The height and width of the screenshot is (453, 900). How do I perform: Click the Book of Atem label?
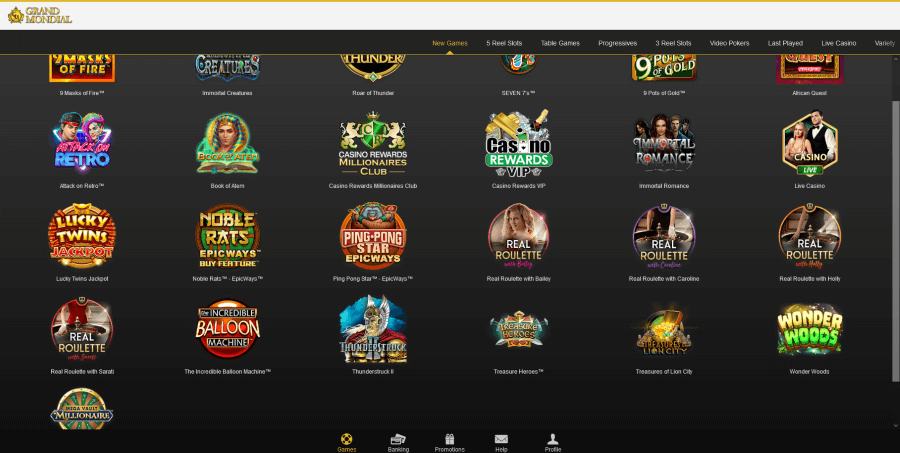pyautogui.click(x=227, y=186)
